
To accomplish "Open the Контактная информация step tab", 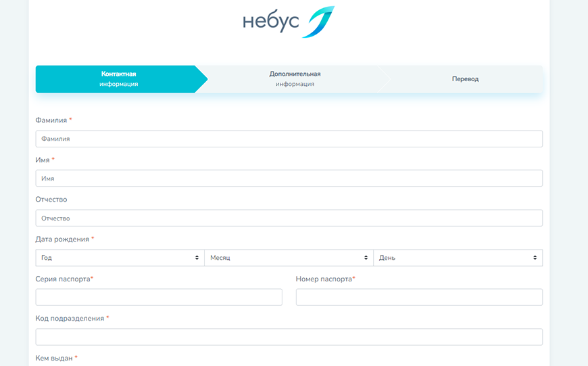I will [119, 79].
